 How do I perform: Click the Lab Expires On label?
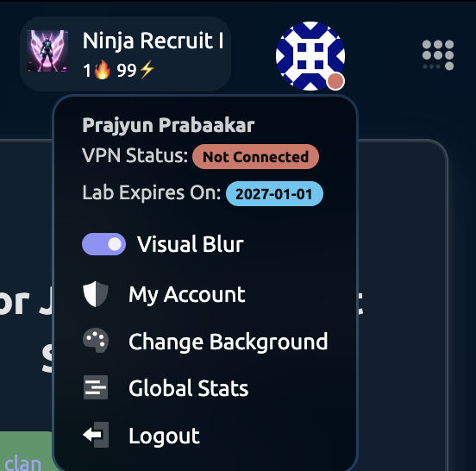[152, 192]
